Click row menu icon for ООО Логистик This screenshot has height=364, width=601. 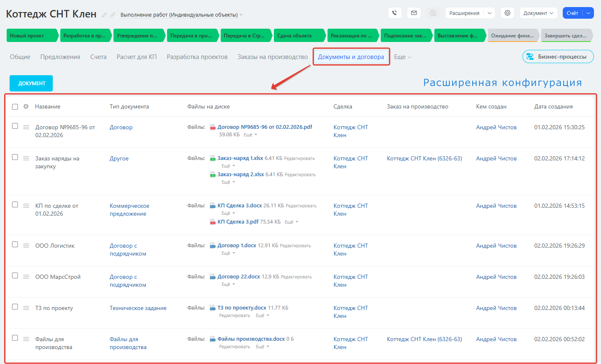click(26, 246)
